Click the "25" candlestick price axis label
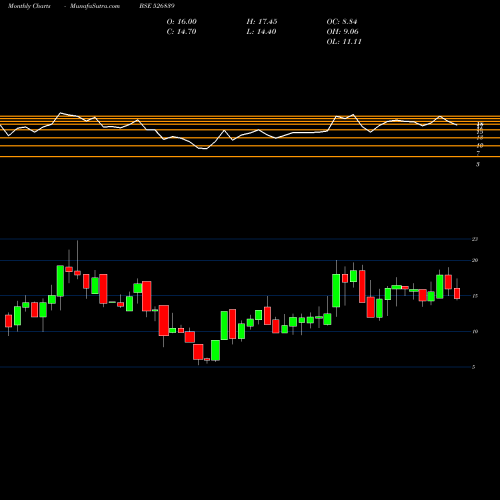 coord(475,239)
